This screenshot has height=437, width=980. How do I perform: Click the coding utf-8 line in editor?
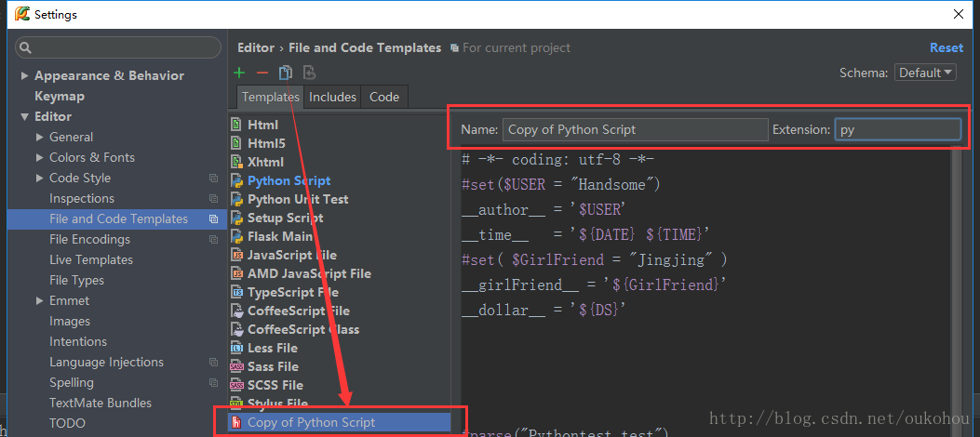tap(557, 160)
